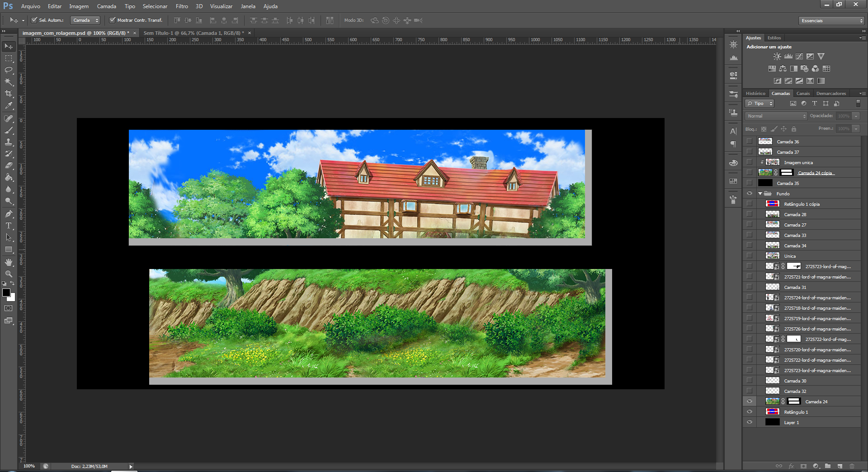The height and width of the screenshot is (472, 868).
Task: Open the Arquivo menu
Action: pyautogui.click(x=31, y=6)
